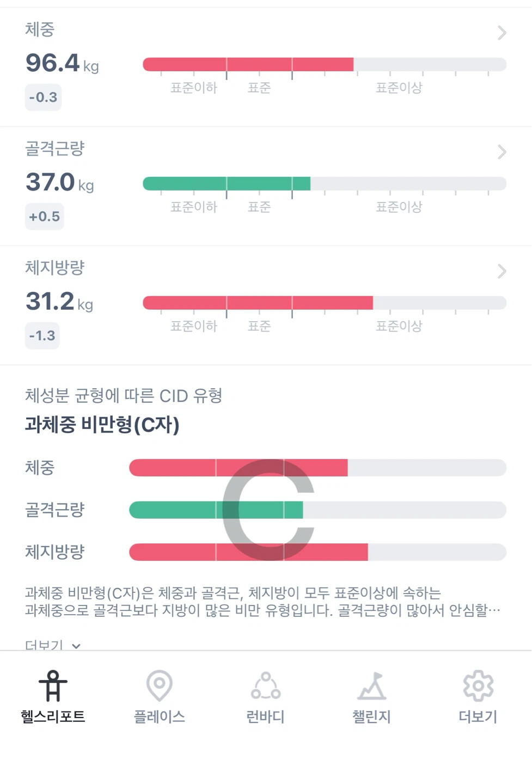Expand description with 더보기 dropdown arrow
The height and width of the screenshot is (784, 532).
coord(76,646)
